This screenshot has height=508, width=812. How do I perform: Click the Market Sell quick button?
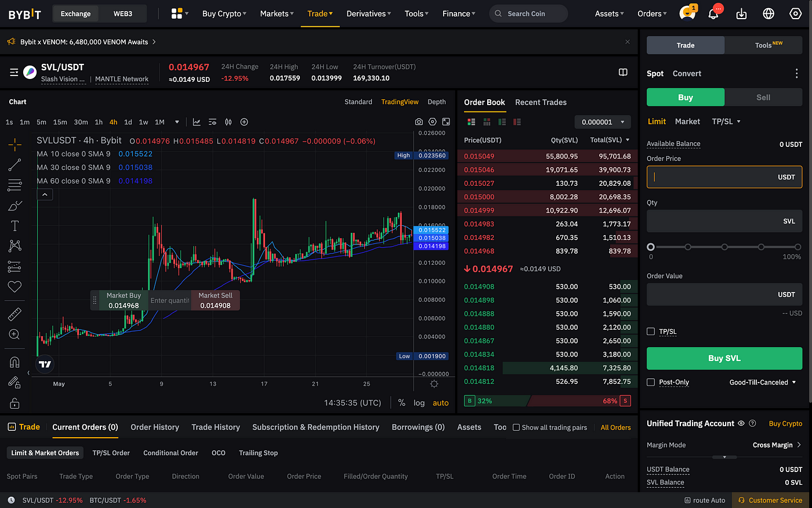click(x=215, y=300)
